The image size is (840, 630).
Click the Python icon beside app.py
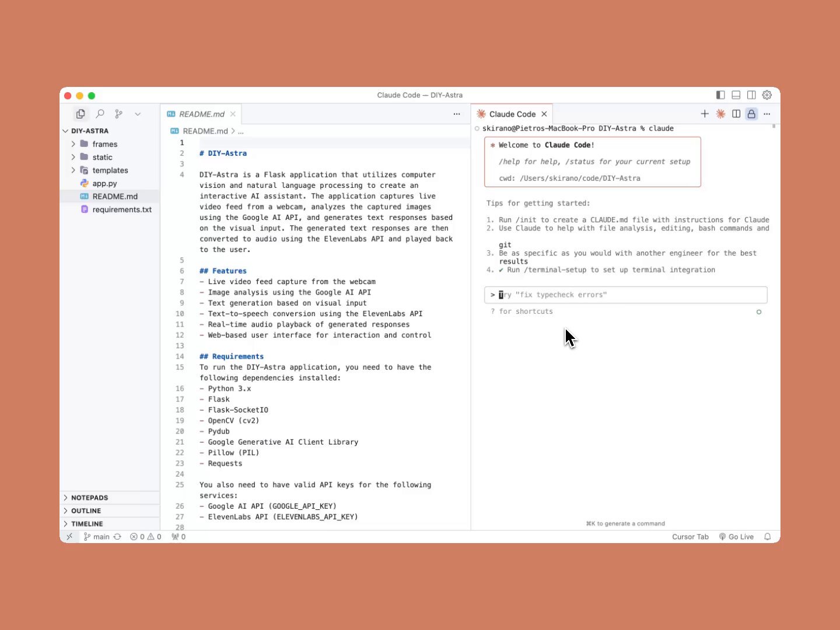pos(84,183)
